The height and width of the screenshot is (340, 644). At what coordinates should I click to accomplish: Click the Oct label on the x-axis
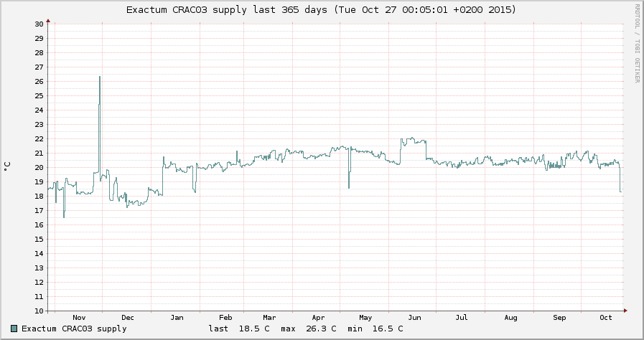[605, 317]
